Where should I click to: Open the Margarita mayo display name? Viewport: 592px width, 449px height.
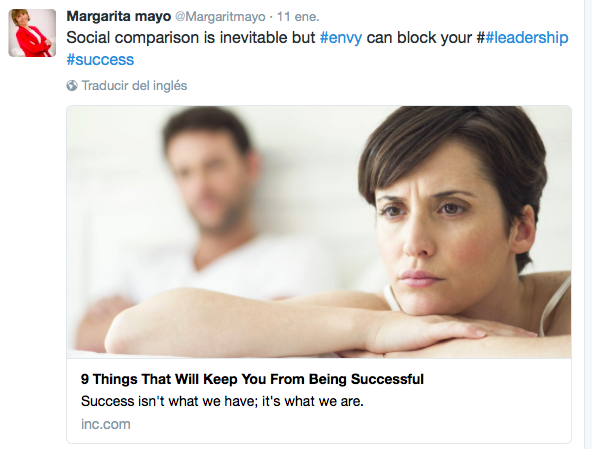coord(119,17)
